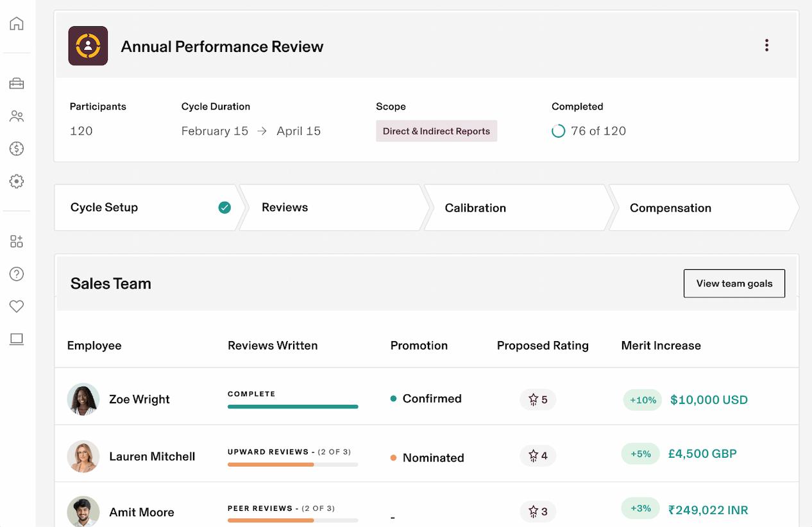Open the People section in the sidebar
The width and height of the screenshot is (812, 527).
coord(17,116)
